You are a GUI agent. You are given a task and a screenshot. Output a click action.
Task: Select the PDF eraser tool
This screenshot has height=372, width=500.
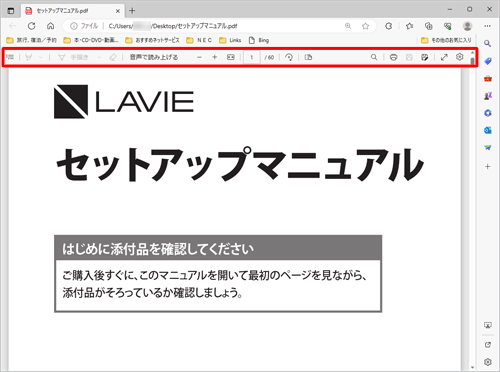113,57
